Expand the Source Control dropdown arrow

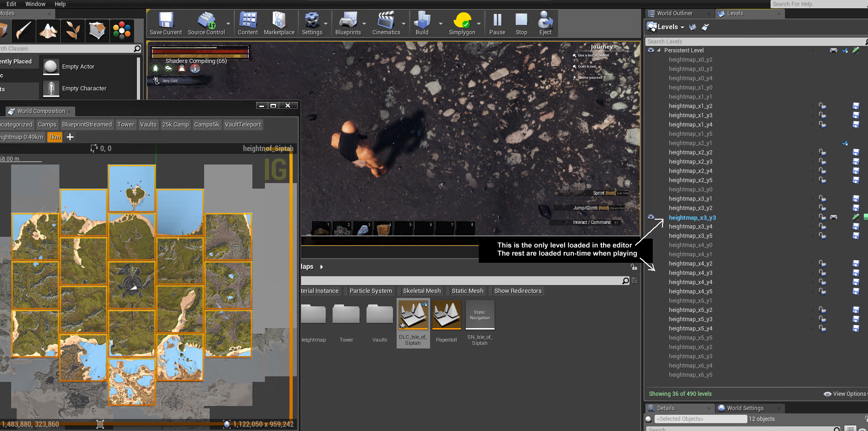point(228,24)
